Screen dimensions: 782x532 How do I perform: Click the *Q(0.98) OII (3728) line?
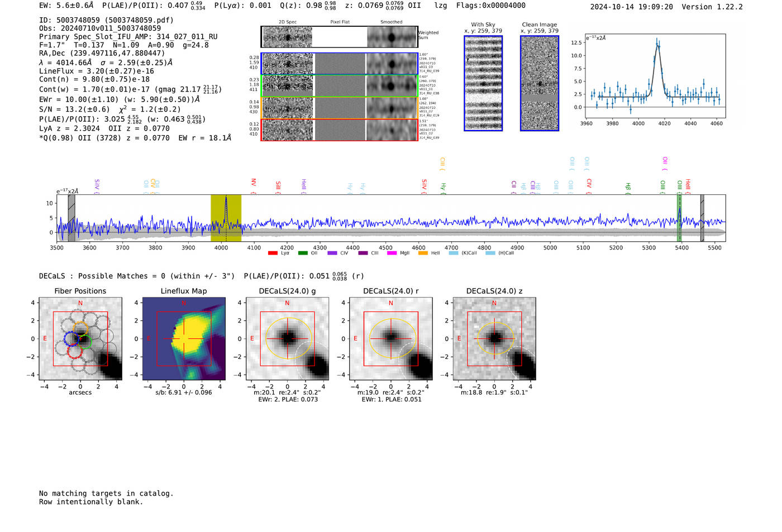pyautogui.click(x=135, y=138)
